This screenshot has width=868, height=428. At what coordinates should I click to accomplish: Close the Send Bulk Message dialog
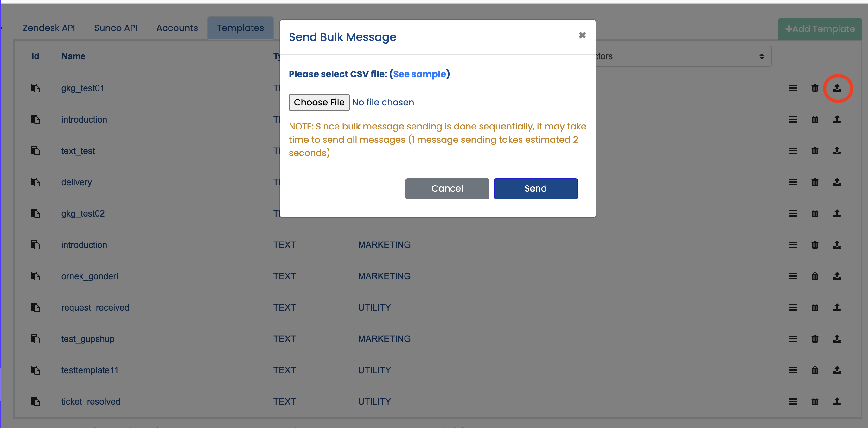pos(582,35)
